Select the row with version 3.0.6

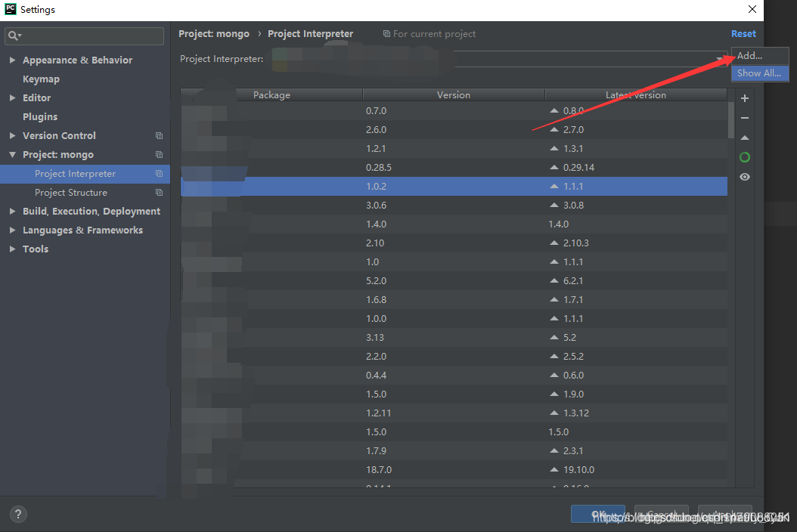pos(454,206)
